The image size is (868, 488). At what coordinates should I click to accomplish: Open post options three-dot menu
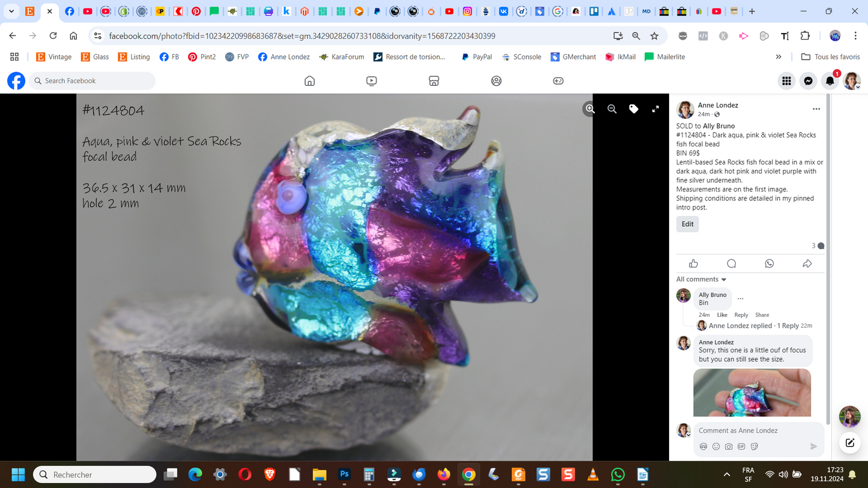[x=816, y=109]
